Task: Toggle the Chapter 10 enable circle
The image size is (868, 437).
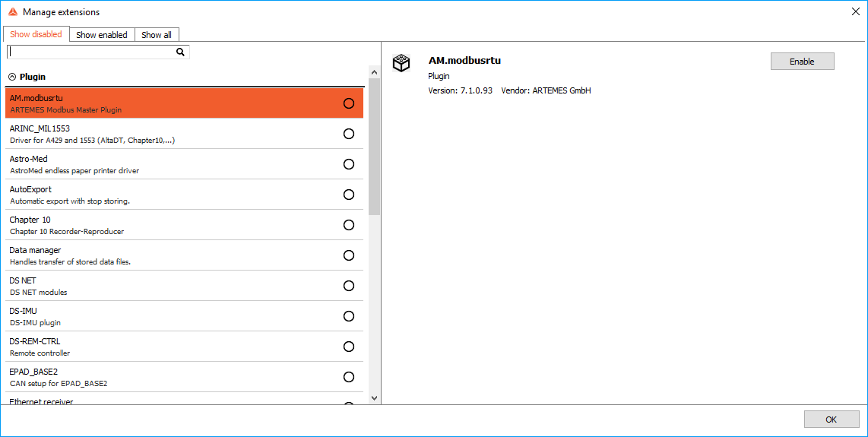Action: click(349, 225)
